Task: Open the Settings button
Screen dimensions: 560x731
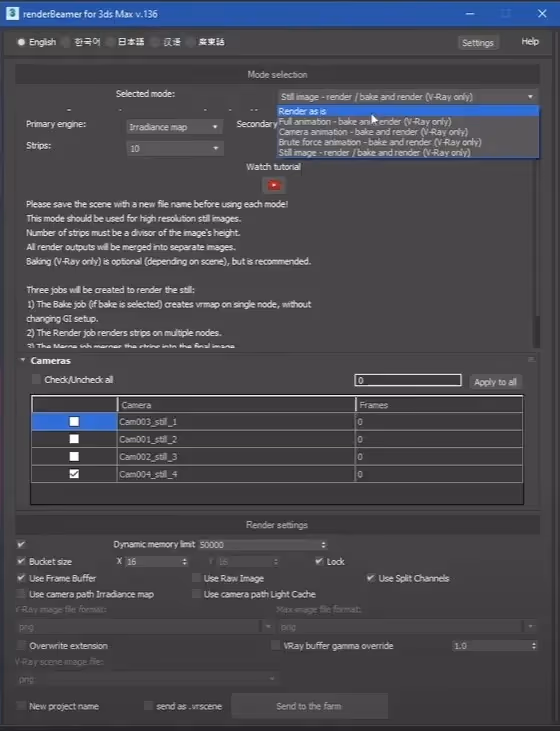Action: click(x=477, y=43)
